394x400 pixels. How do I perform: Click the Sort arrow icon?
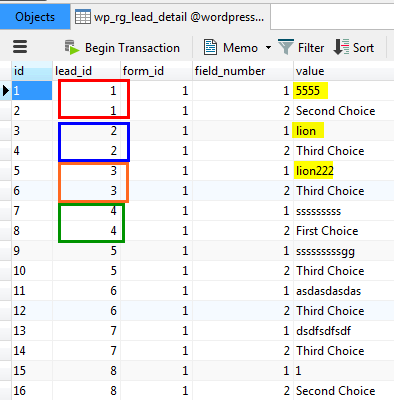pyautogui.click(x=341, y=47)
